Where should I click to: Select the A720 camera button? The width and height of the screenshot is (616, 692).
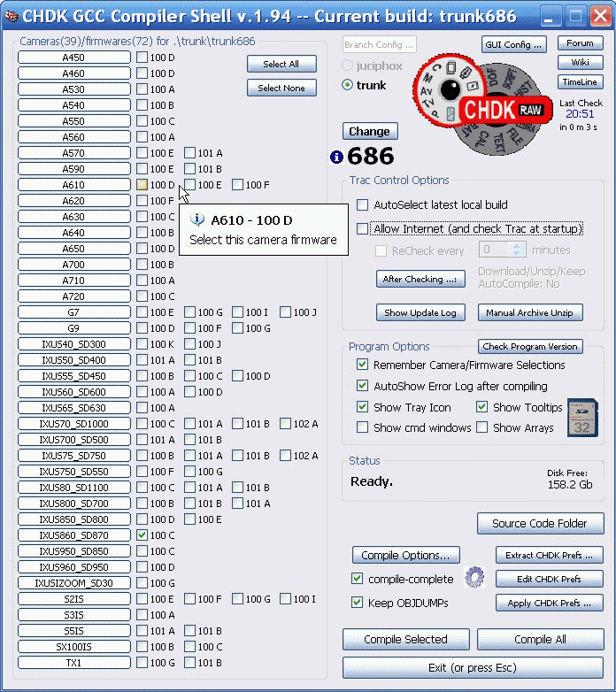pos(74,296)
